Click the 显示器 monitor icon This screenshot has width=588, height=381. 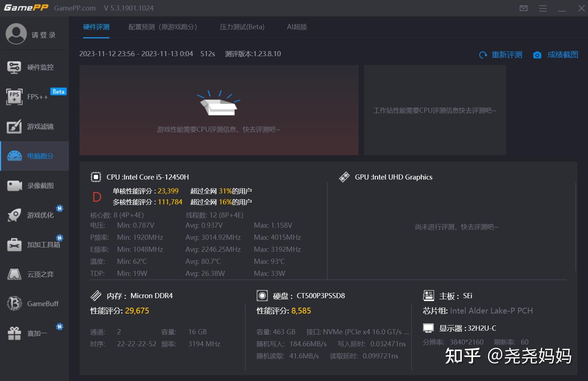428,328
